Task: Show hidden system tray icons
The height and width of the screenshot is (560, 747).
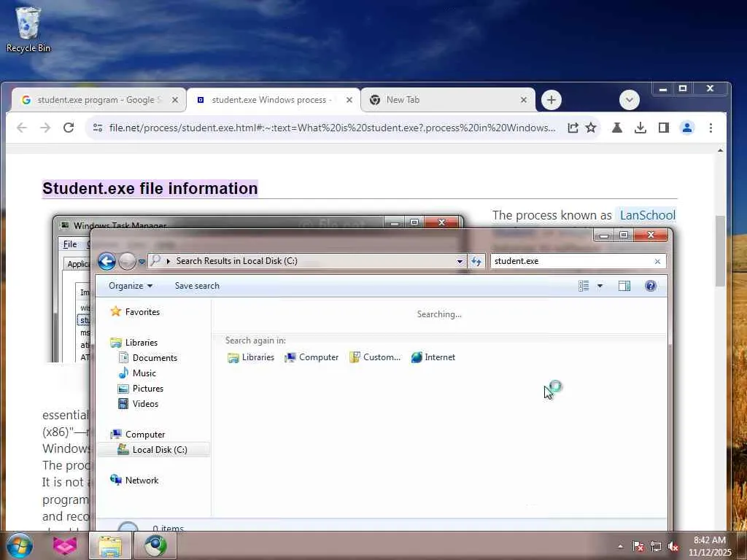Action: pos(620,547)
